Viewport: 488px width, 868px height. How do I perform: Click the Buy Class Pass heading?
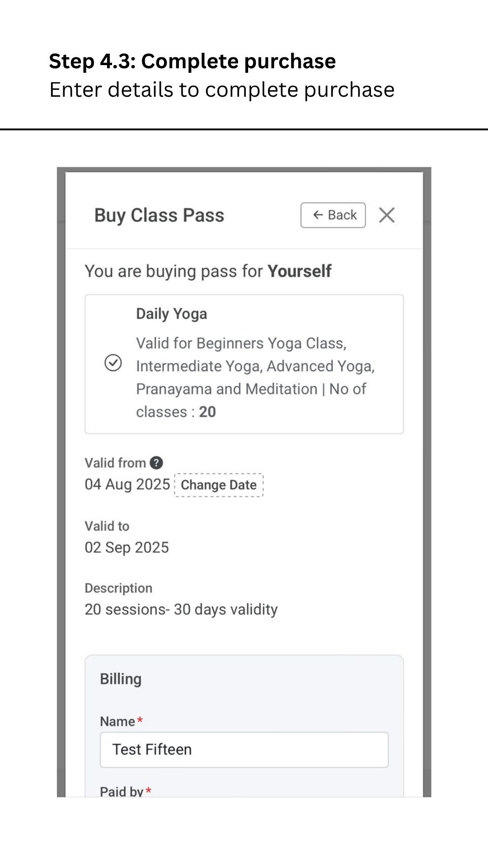[159, 215]
